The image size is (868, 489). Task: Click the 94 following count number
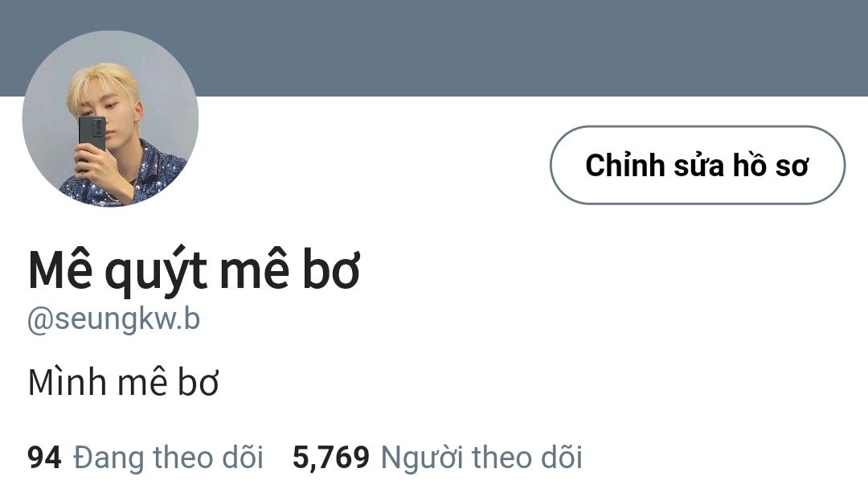[x=44, y=458]
